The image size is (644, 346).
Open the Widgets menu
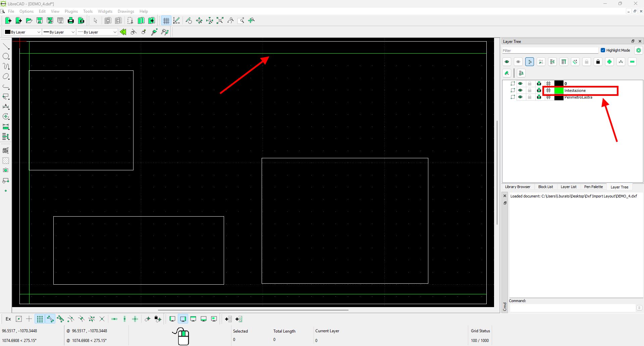tap(105, 11)
